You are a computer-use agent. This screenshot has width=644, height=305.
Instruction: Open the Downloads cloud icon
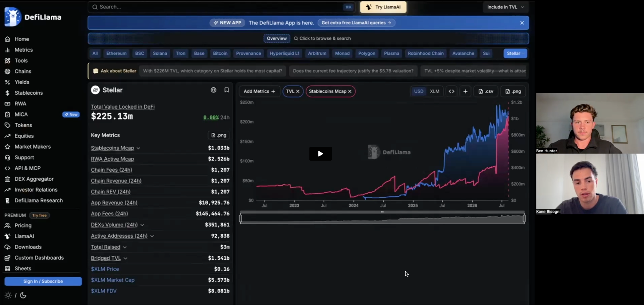pyautogui.click(x=8, y=247)
